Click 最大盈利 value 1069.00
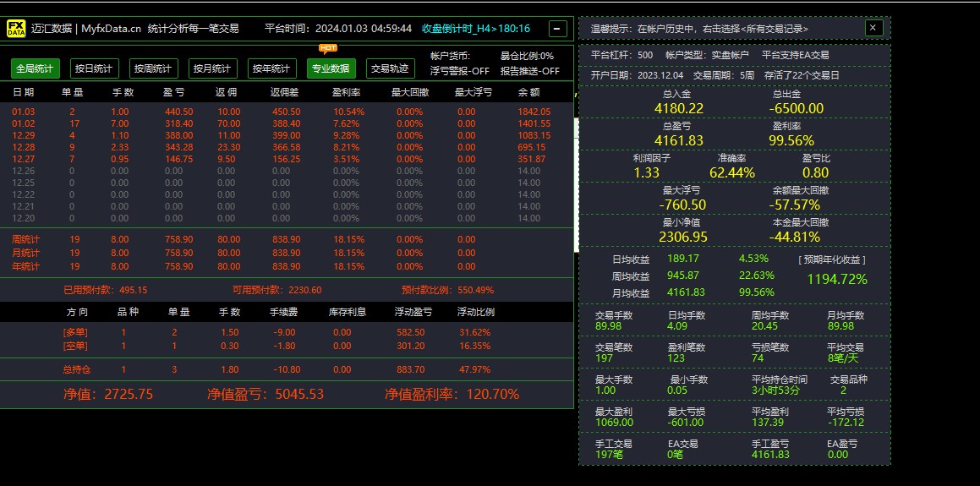This screenshot has height=486, width=980. click(615, 423)
